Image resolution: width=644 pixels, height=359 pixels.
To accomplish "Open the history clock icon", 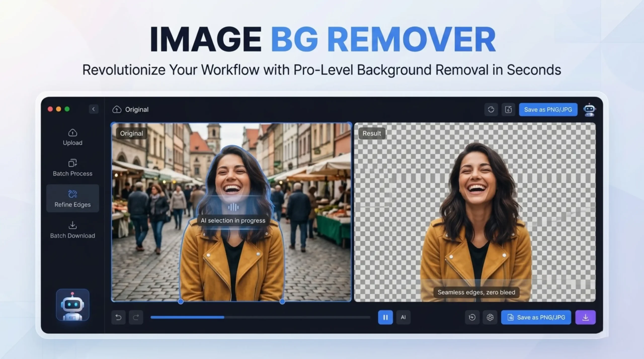I will point(472,317).
